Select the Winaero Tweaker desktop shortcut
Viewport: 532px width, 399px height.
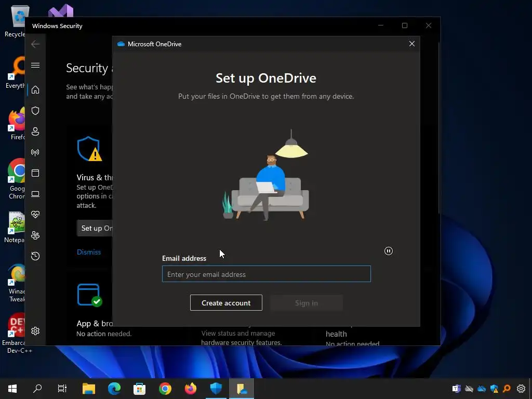pyautogui.click(x=16, y=283)
